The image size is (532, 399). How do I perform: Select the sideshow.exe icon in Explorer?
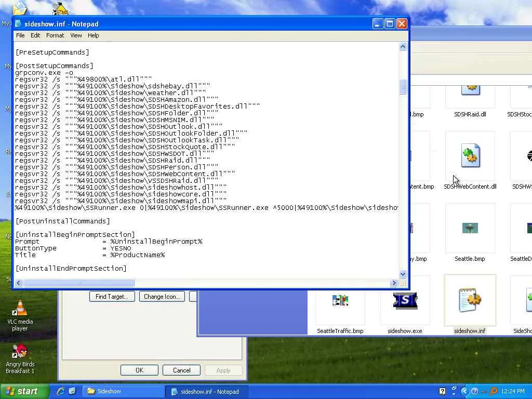coord(405,300)
